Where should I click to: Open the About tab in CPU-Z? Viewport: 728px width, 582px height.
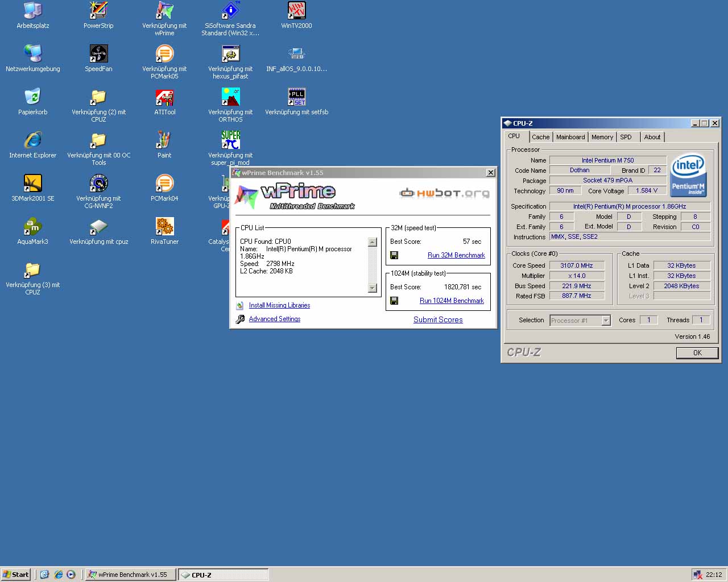click(x=652, y=137)
